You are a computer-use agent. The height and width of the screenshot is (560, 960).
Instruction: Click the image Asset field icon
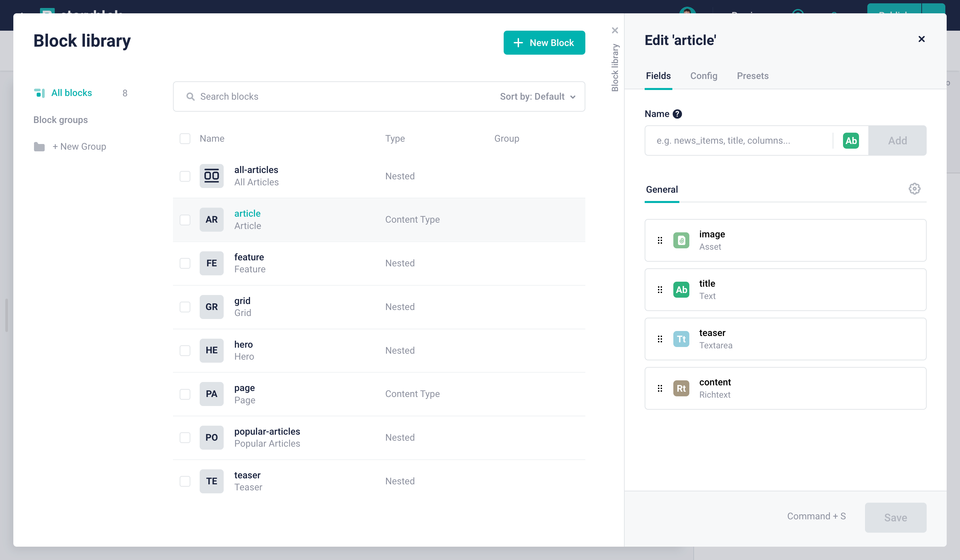point(681,240)
